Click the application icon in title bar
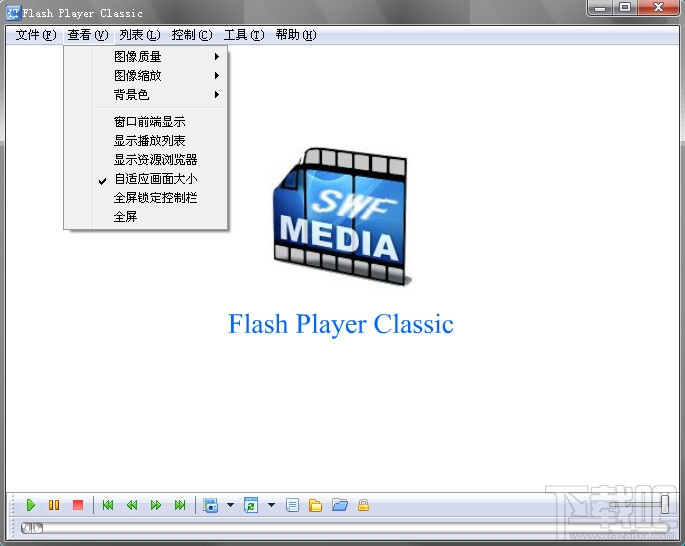Viewport: 685px width, 546px height. tap(13, 13)
